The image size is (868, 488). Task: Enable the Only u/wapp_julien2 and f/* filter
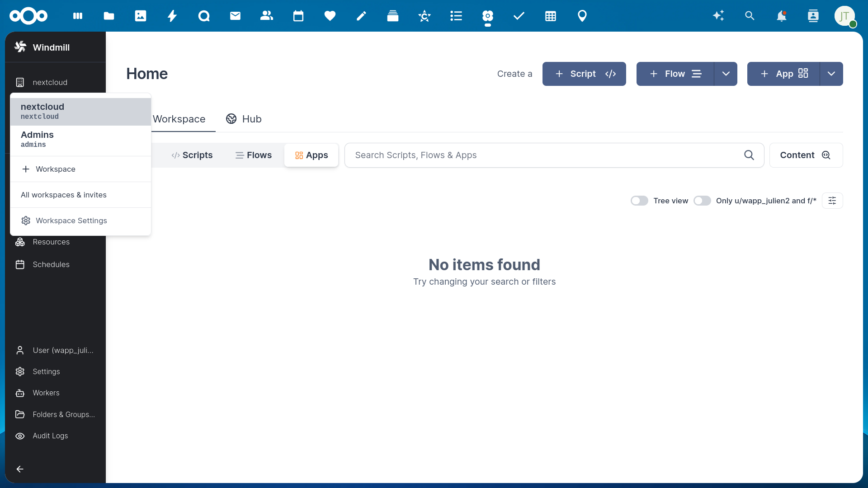click(x=702, y=201)
